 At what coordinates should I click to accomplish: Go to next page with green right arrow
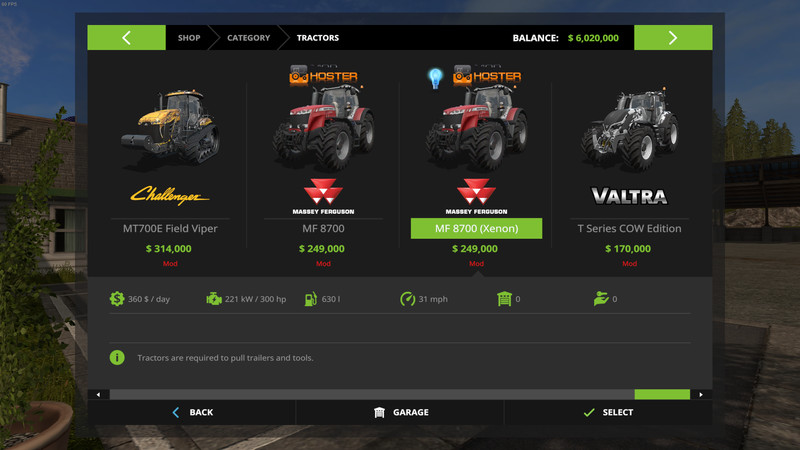tap(673, 38)
